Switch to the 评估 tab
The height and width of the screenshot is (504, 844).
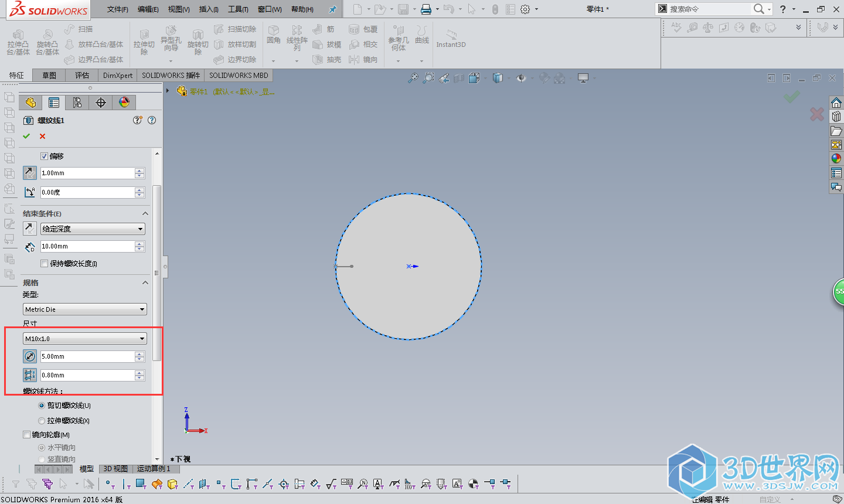(82, 75)
